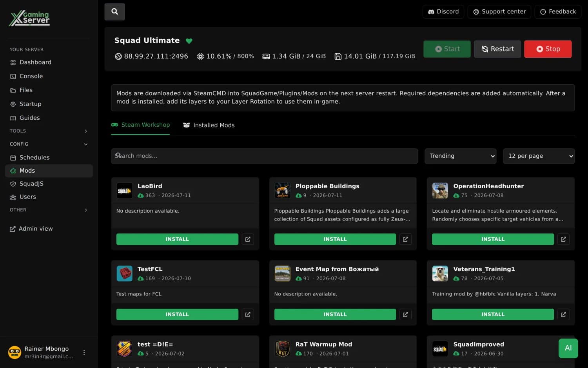Open Console in sidebar
This screenshot has height=368, width=588.
[x=49, y=76]
